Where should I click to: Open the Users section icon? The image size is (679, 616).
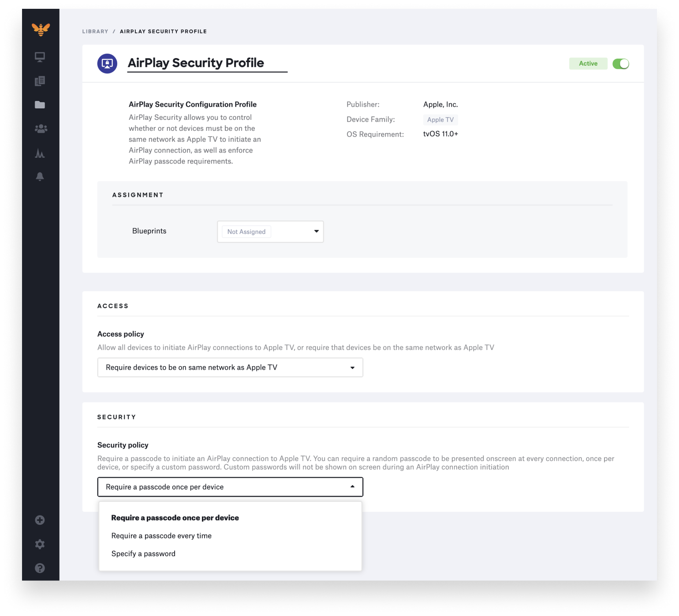40,128
